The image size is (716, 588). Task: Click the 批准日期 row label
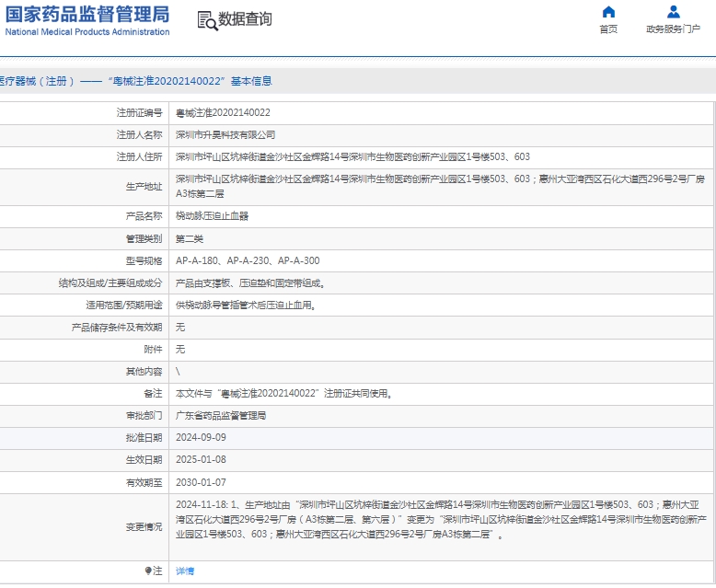point(144,438)
